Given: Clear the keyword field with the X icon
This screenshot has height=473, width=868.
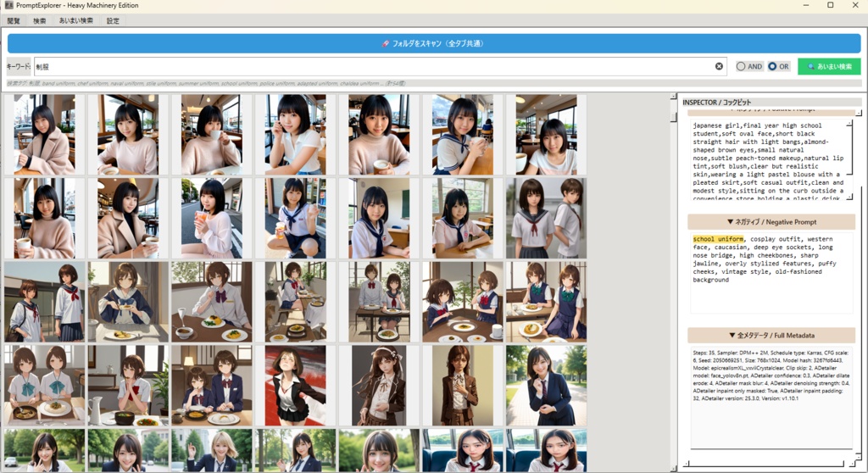Looking at the screenshot, I should pos(719,66).
